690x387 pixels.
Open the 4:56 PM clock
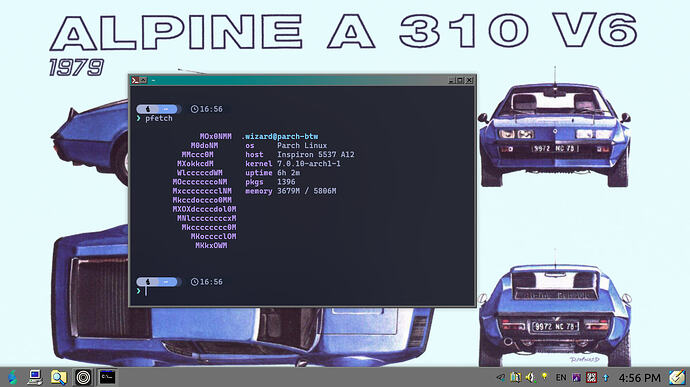coord(639,378)
